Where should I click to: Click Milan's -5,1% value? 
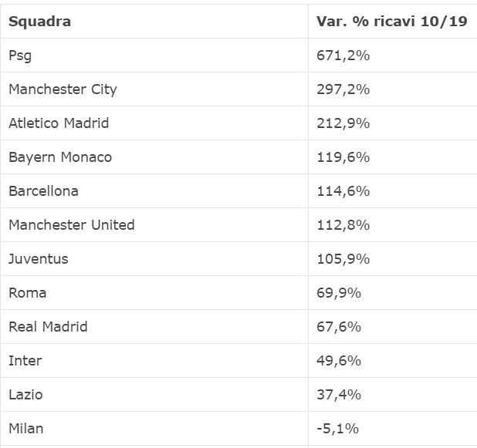click(x=337, y=429)
